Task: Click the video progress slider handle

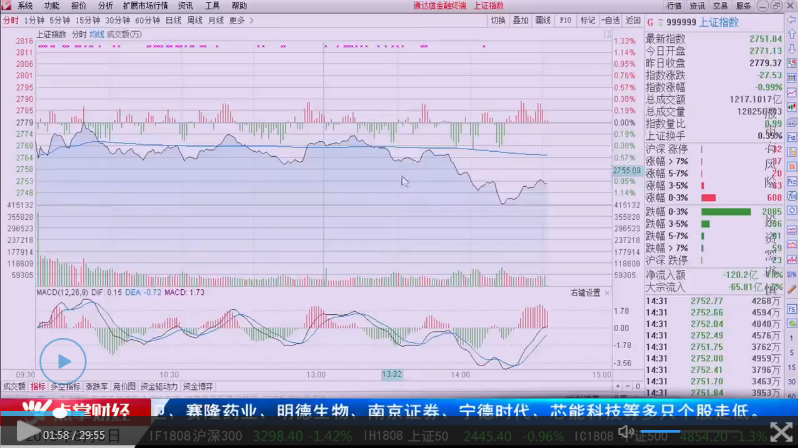Action: pyautogui.click(x=60, y=413)
